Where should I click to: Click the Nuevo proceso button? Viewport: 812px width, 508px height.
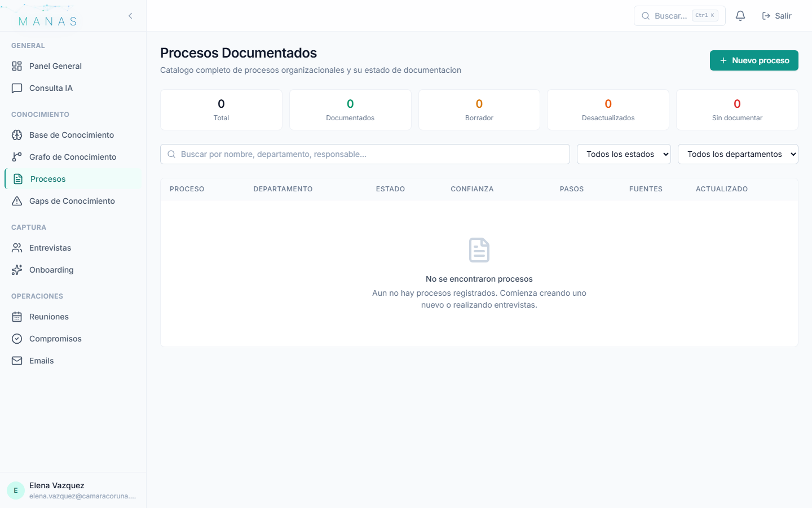click(754, 60)
